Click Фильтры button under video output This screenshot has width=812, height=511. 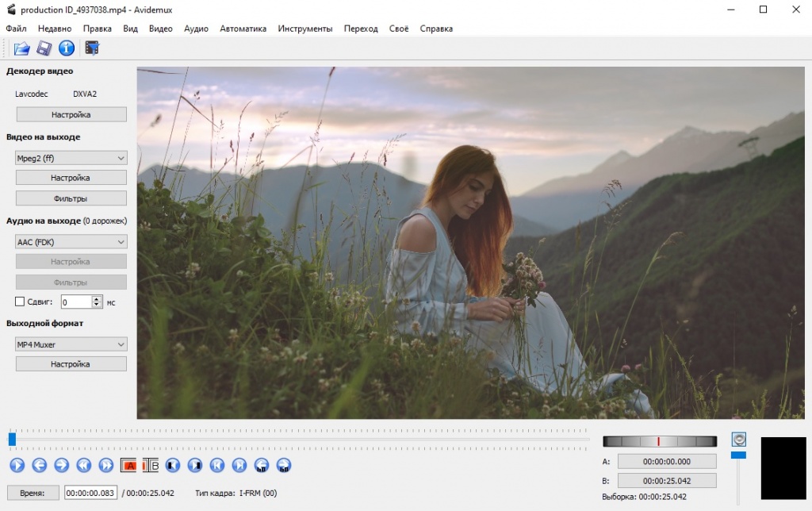point(71,198)
